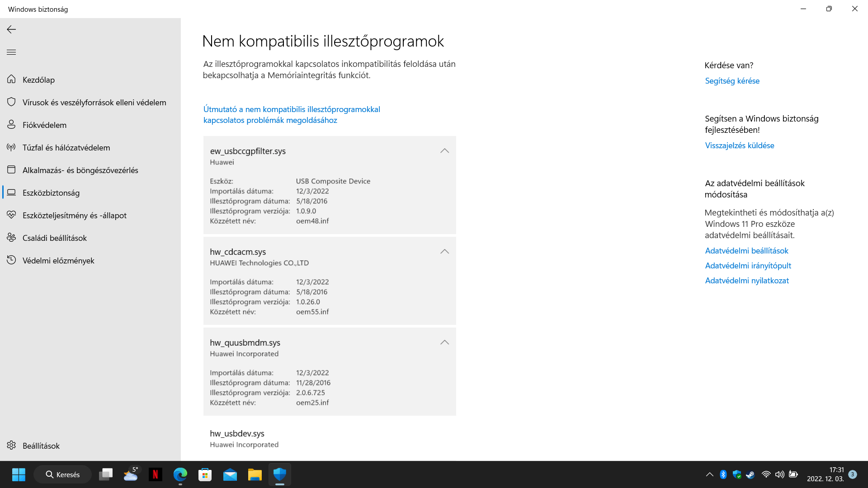This screenshot has width=868, height=488.
Task: Open the Mail app from the taskbar
Action: tap(230, 474)
